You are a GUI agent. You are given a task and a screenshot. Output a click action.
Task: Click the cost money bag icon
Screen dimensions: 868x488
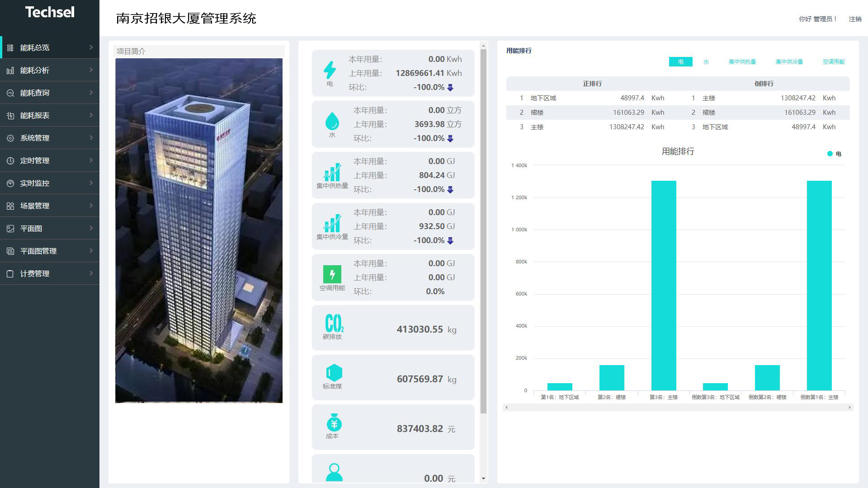(334, 422)
